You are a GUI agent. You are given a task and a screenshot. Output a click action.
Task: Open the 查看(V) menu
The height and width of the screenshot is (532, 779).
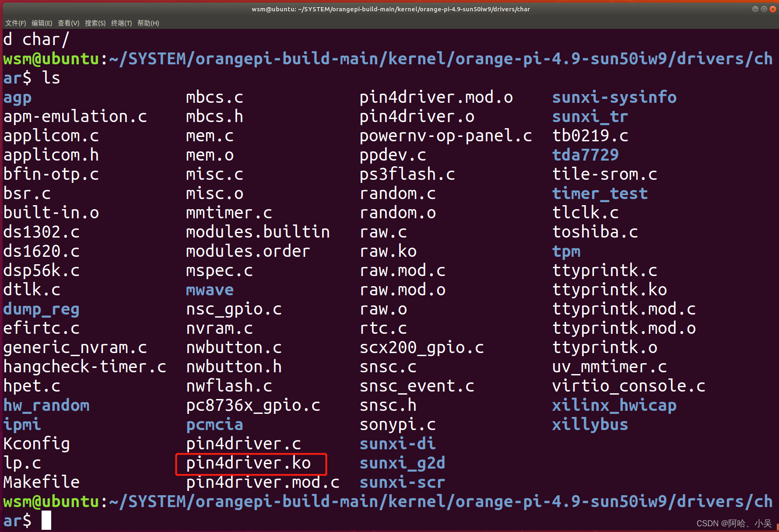pyautogui.click(x=69, y=23)
